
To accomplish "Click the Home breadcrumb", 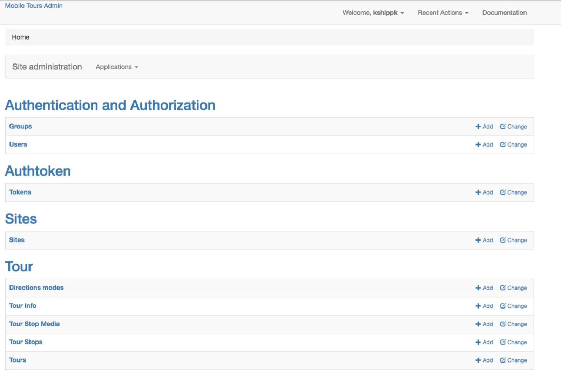I will [21, 37].
